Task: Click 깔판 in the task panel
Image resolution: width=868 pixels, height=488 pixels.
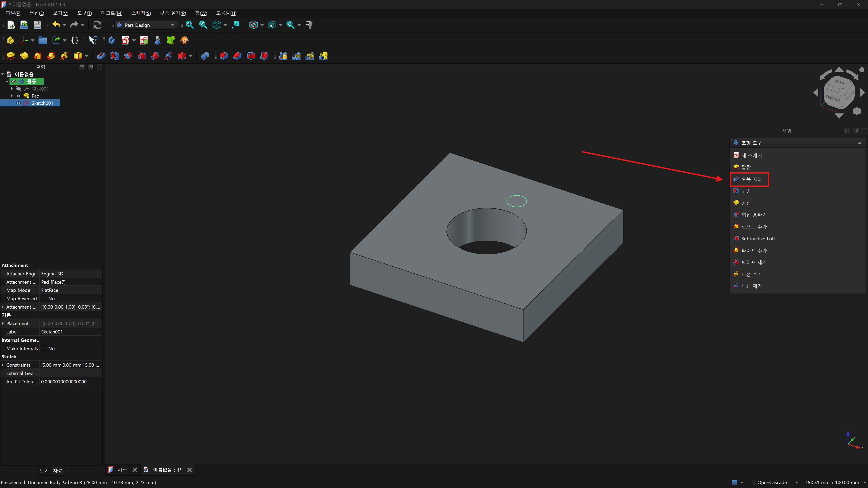Action: (x=746, y=167)
